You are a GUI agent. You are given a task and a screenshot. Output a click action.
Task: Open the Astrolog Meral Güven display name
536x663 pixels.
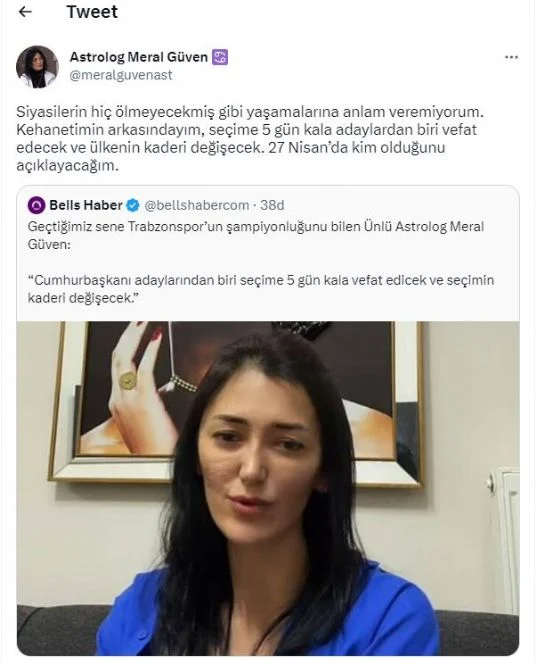click(x=139, y=57)
